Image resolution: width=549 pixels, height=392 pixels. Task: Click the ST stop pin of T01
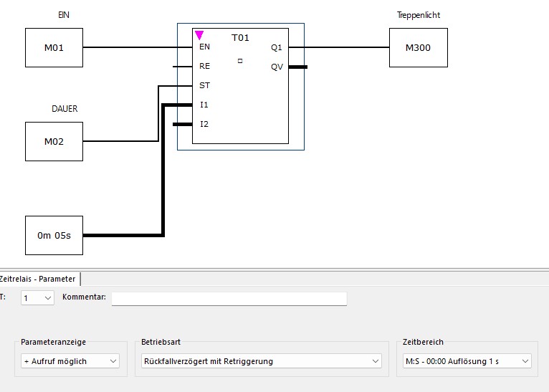[x=204, y=85]
